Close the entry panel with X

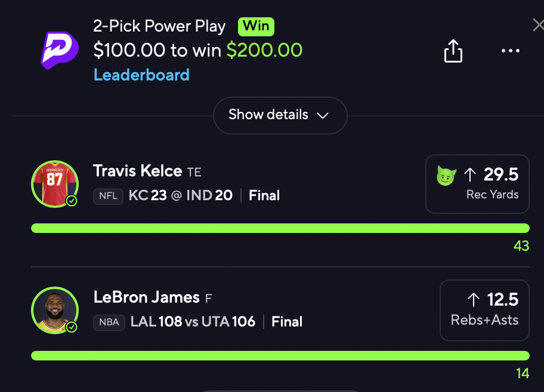click(538, 25)
